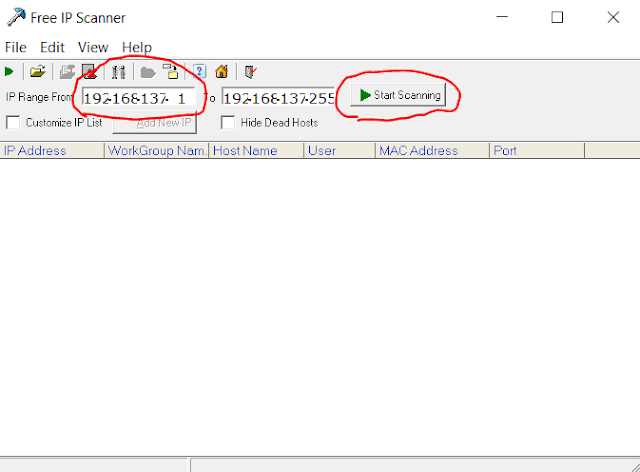
Task: Open the View menu
Action: [x=93, y=47]
